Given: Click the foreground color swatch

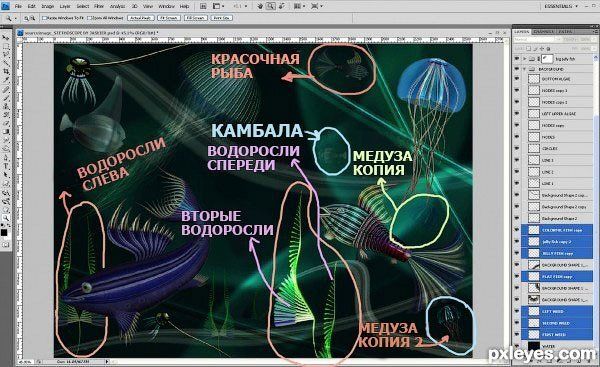Looking at the screenshot, I should [4, 232].
